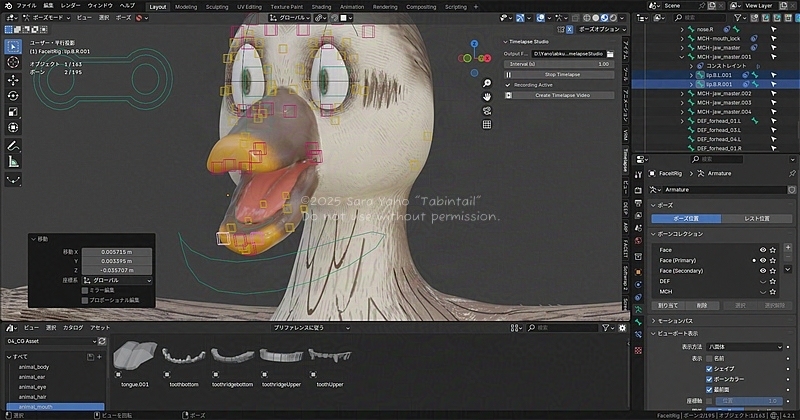Click the Create Timelapse Video button

[562, 95]
